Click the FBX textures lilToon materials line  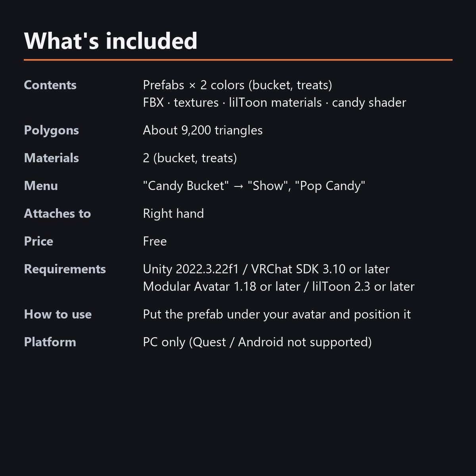pyautogui.click(x=274, y=102)
